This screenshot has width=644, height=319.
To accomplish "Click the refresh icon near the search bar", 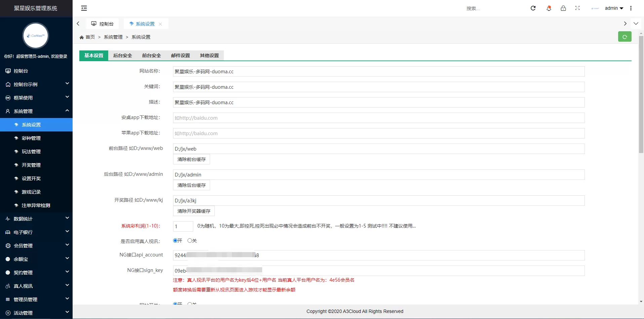I will pyautogui.click(x=533, y=8).
